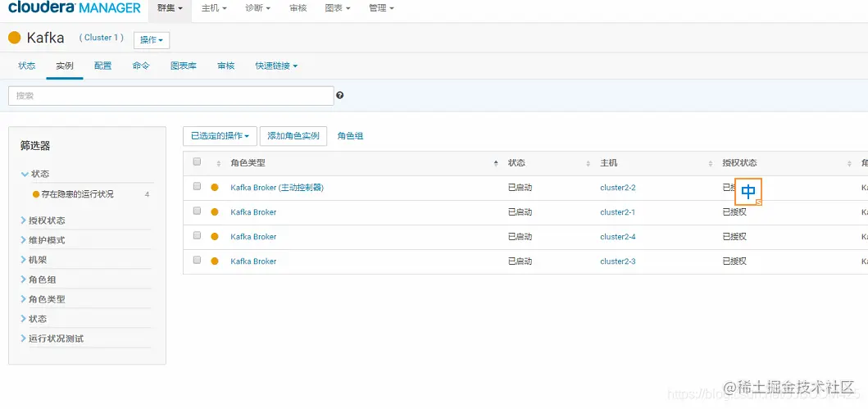This screenshot has width=868, height=409.
Task: Open the 诊断 dropdown menu
Action: click(258, 9)
